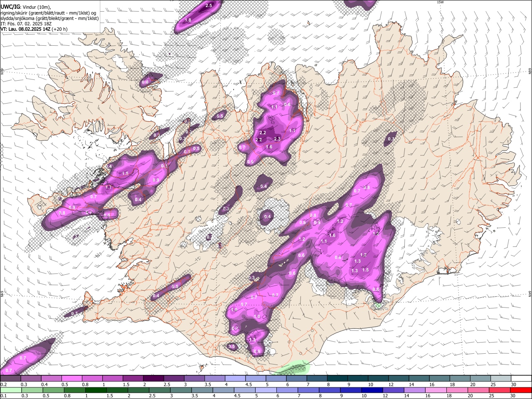This screenshot has width=532, height=399.
Task: Click the '2.3' precipitation value on the map
Action: click(277, 139)
